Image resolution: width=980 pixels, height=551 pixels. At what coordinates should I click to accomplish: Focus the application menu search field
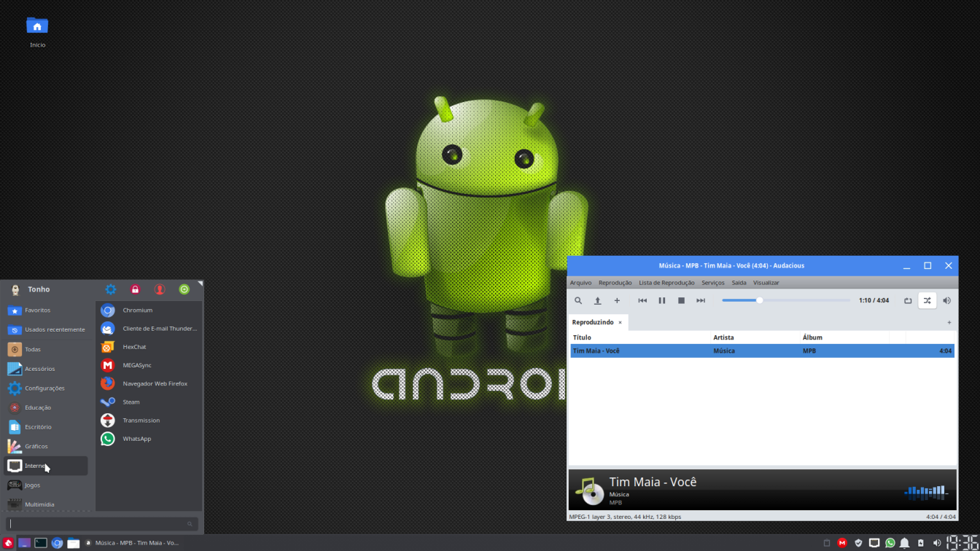102,524
